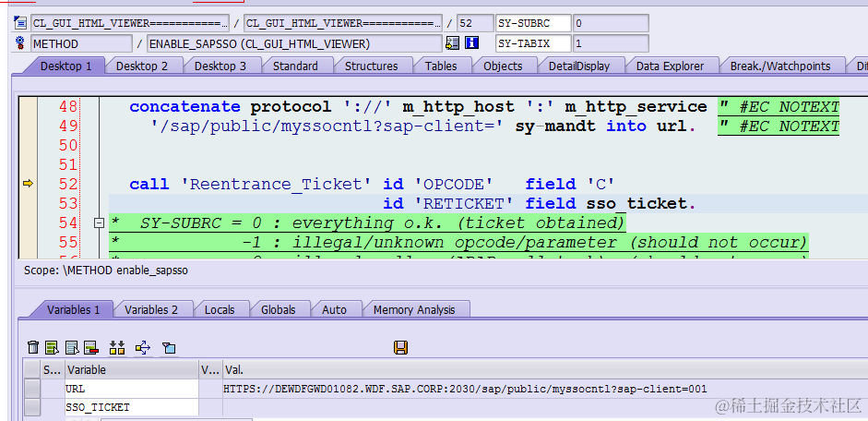Open the Memory Analysis tab
Image resolution: width=868 pixels, height=421 pixels.
(x=414, y=309)
